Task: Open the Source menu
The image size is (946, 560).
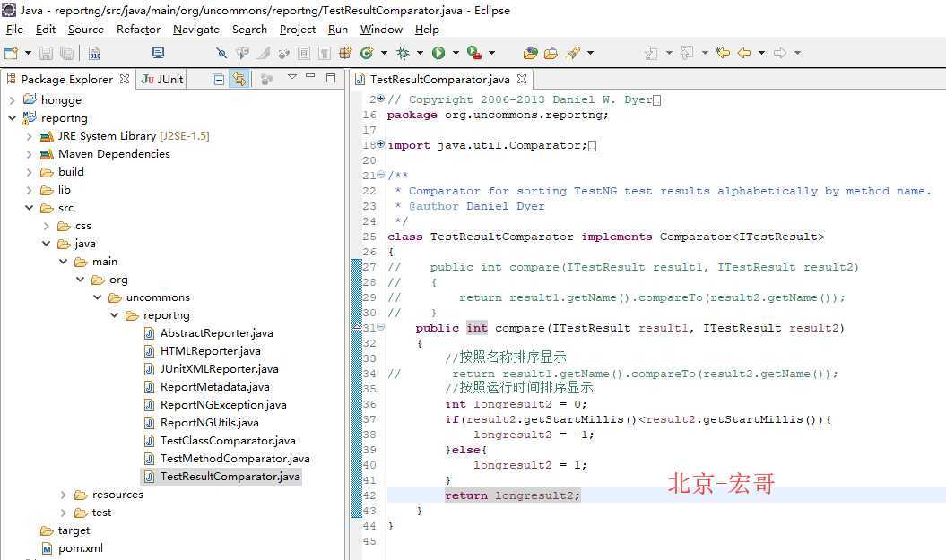Action: click(86, 29)
